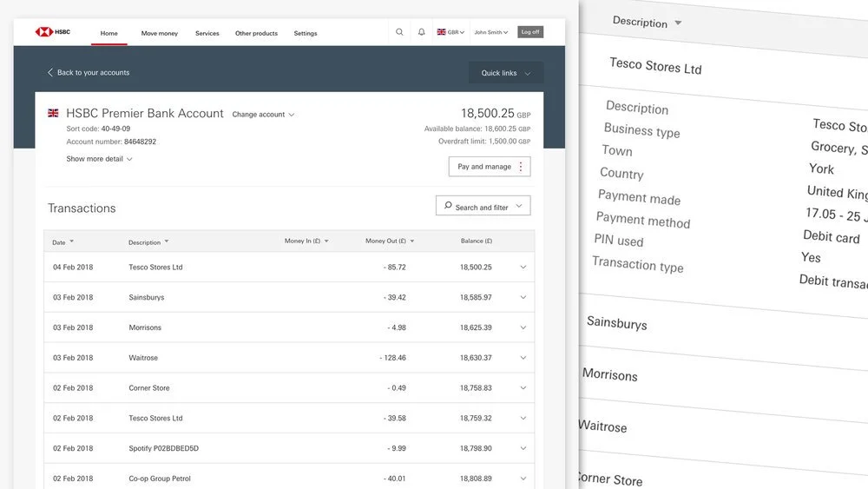The image size is (868, 489).
Task: Expand the 02 Feb Tesco Stores row chevron
Action: click(523, 418)
